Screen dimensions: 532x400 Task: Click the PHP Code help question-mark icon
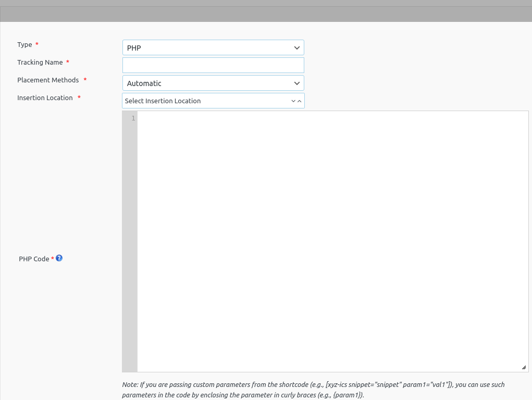tap(59, 258)
